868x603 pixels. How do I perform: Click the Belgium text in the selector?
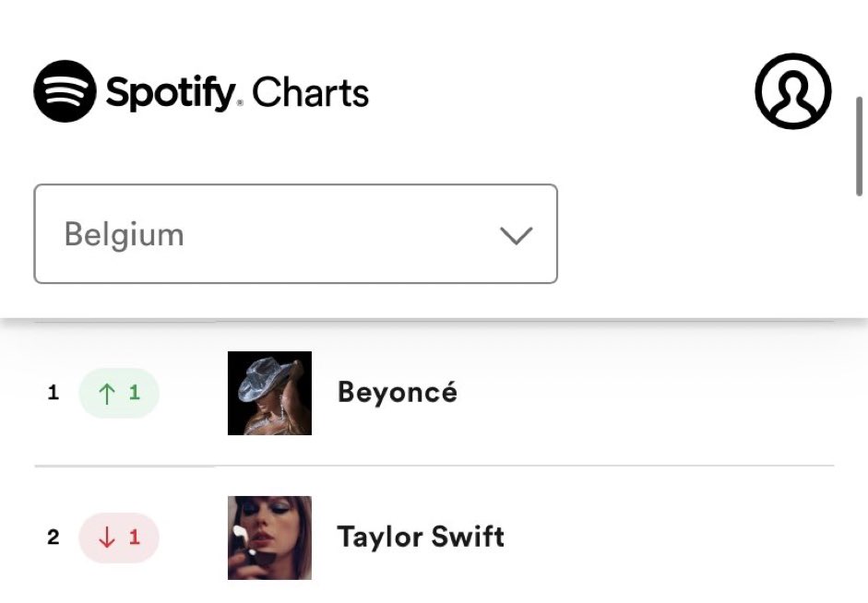click(x=124, y=235)
